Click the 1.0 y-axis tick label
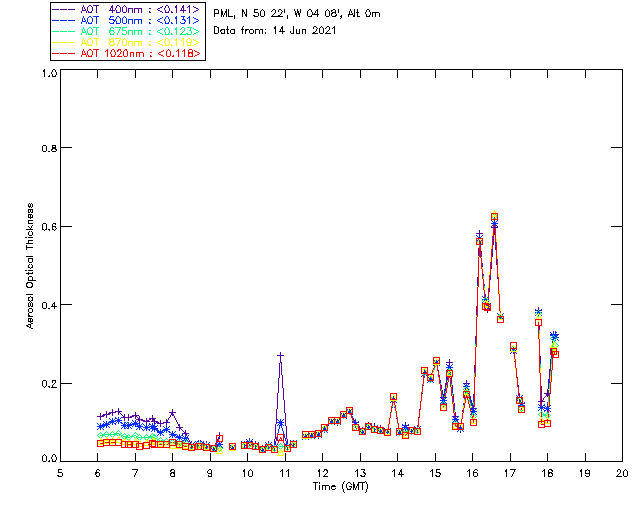 [x=49, y=73]
